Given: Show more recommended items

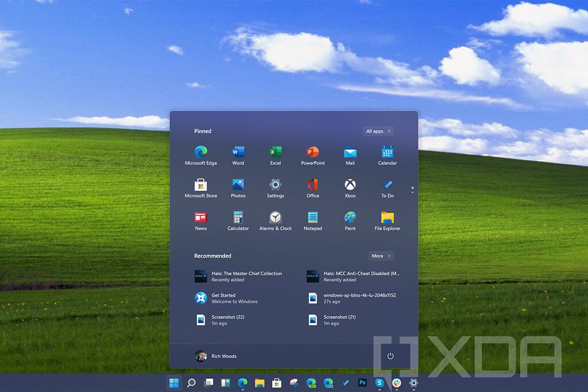Looking at the screenshot, I should (381, 256).
